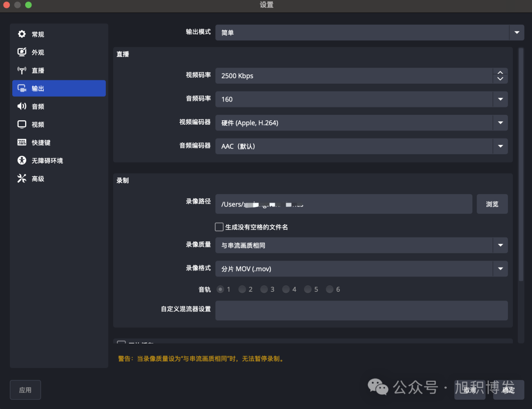Click the 浏览 browse button
532x409 pixels.
[x=492, y=204]
